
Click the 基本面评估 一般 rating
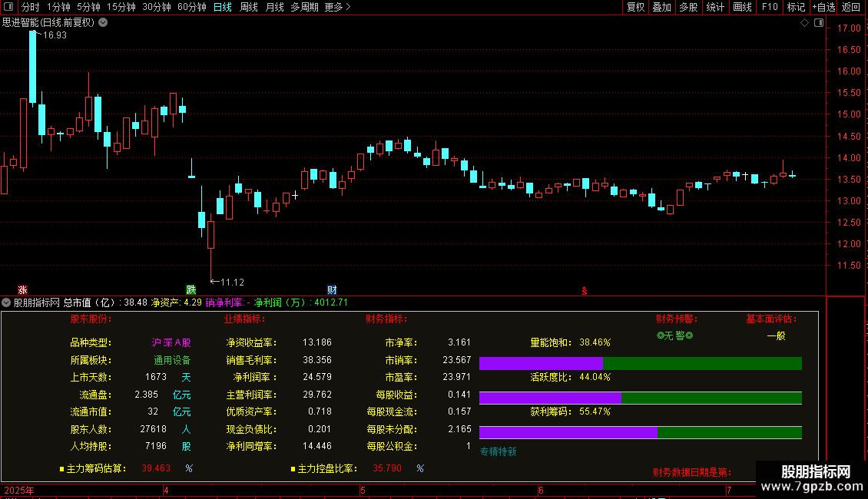pyautogui.click(x=776, y=335)
